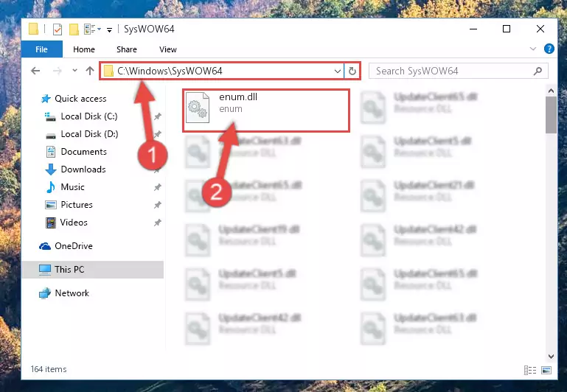Image resolution: width=567 pixels, height=392 pixels.
Task: Select OneDrive in navigation pane
Action: 74,246
